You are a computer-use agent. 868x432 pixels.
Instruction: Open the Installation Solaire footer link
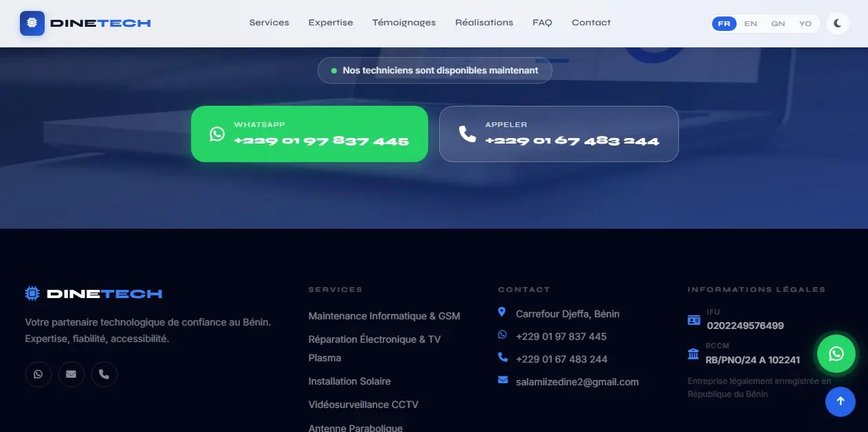click(349, 381)
